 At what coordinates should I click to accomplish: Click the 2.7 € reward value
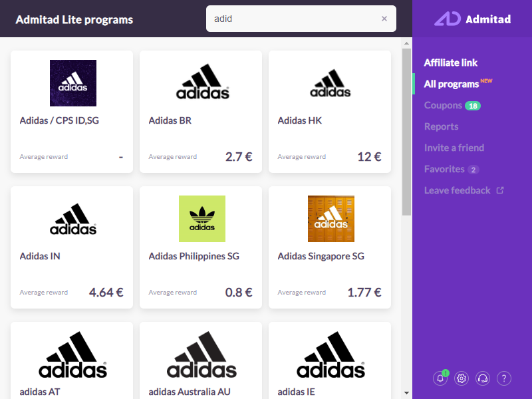[x=239, y=157]
